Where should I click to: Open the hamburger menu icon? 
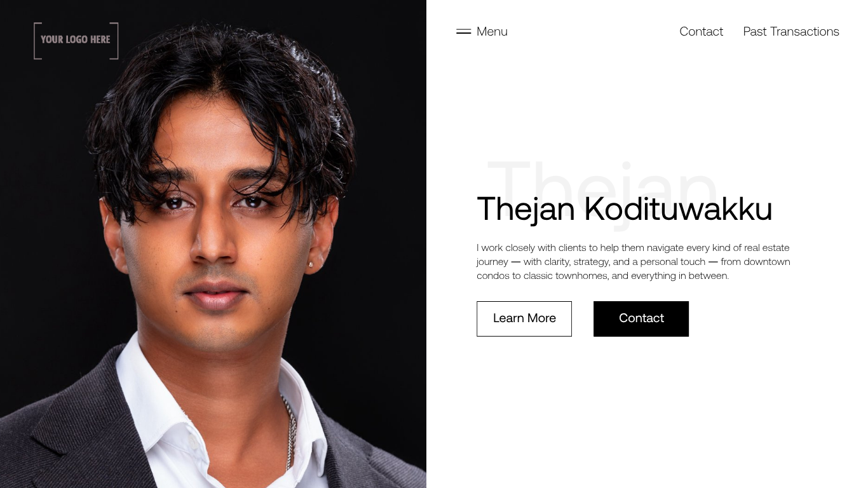463,31
